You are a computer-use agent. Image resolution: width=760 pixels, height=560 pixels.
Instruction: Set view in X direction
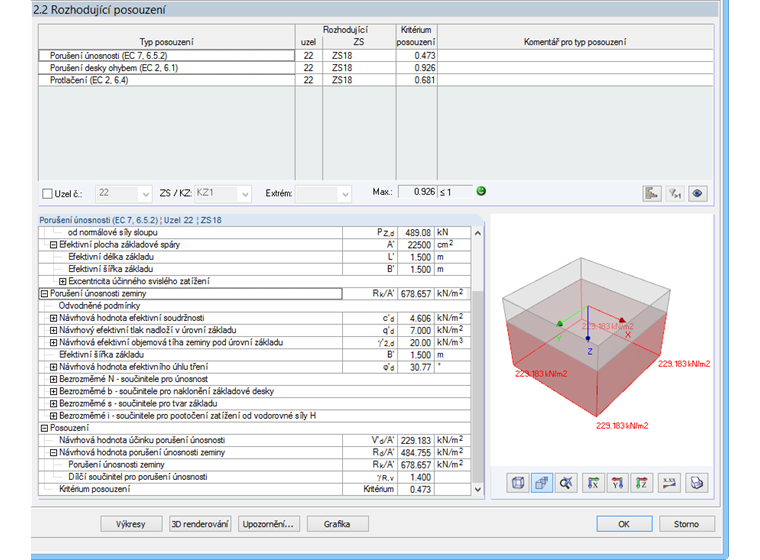593,483
